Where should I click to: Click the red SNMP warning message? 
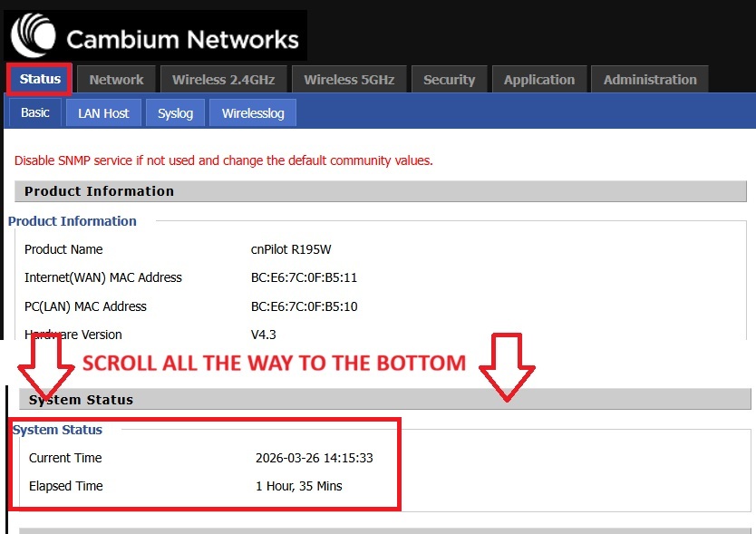point(224,160)
